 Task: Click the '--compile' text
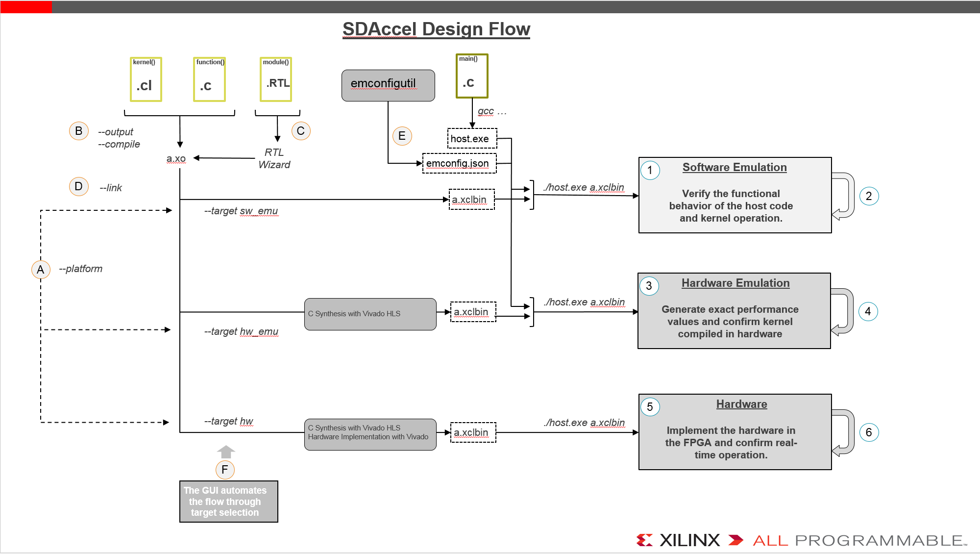[119, 144]
